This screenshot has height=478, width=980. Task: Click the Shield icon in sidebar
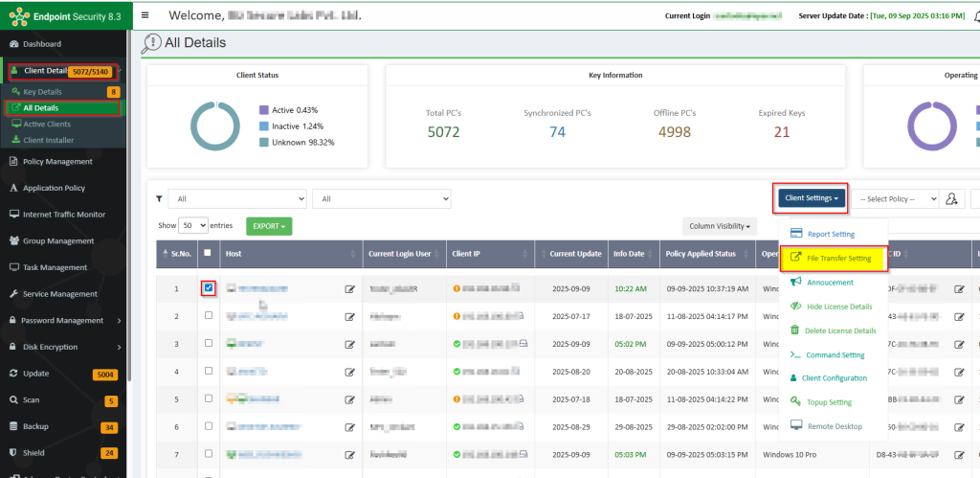pos(14,452)
